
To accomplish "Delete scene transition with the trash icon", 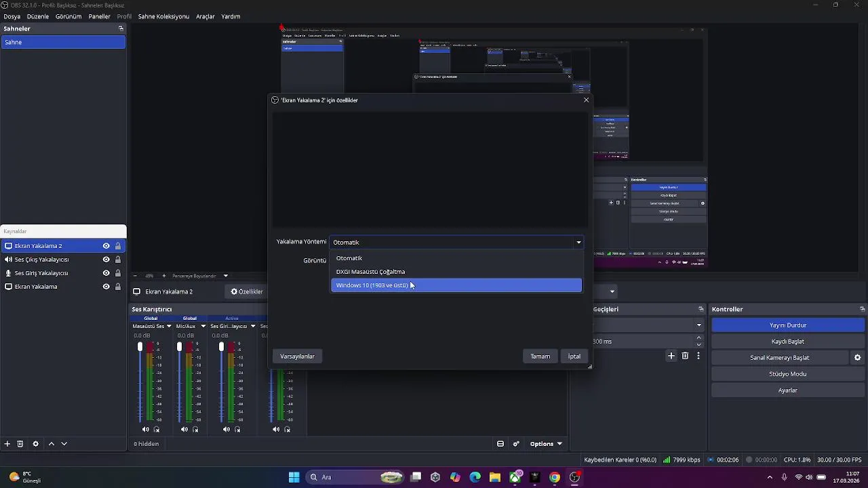I will tap(685, 356).
